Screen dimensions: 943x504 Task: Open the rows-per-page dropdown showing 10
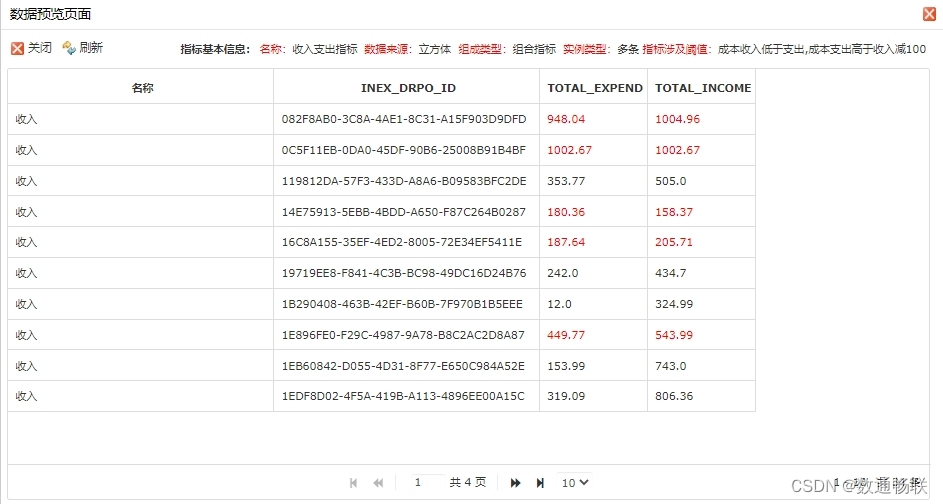pyautogui.click(x=575, y=482)
